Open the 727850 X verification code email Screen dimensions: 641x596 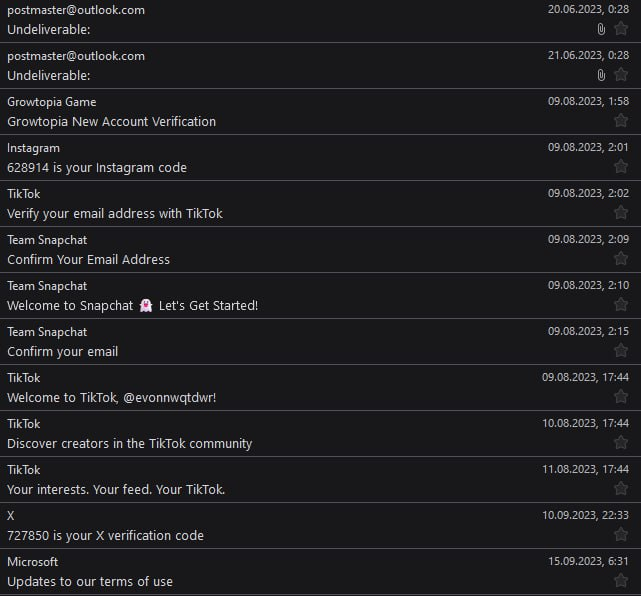[x=105, y=535]
